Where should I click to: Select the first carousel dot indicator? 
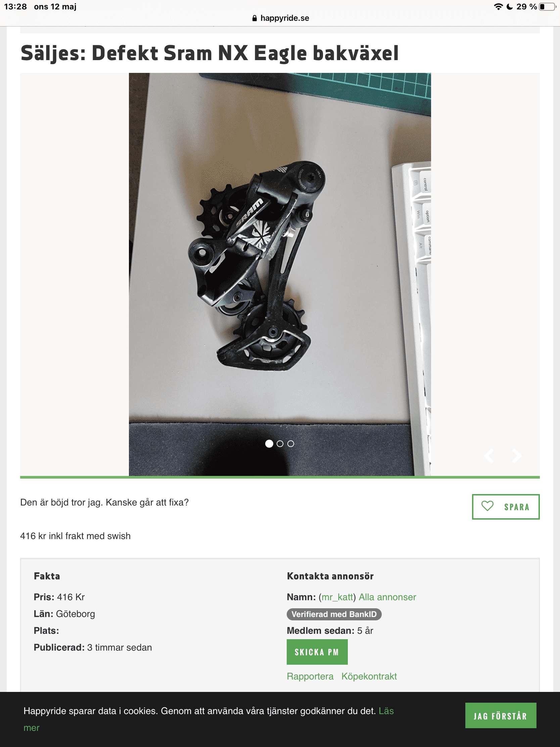[x=269, y=444]
